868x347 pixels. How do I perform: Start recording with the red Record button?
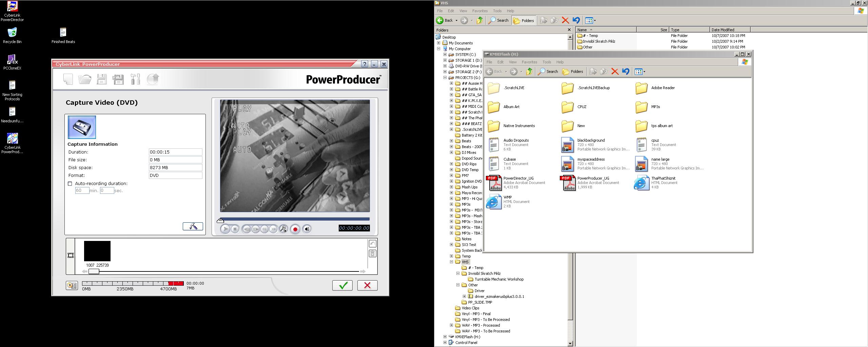click(295, 229)
